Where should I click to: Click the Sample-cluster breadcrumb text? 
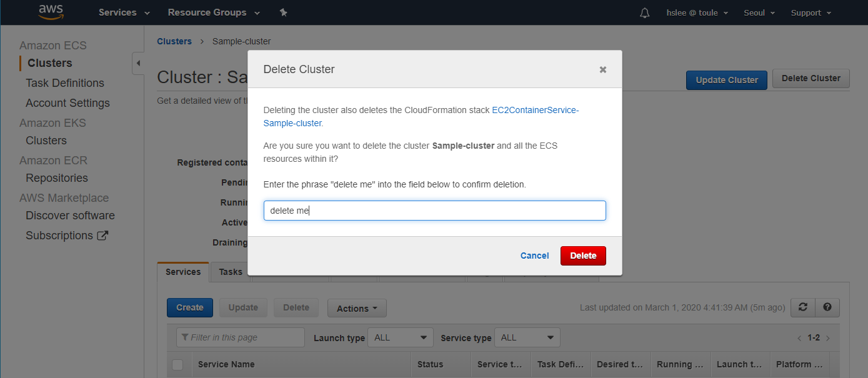pos(241,41)
